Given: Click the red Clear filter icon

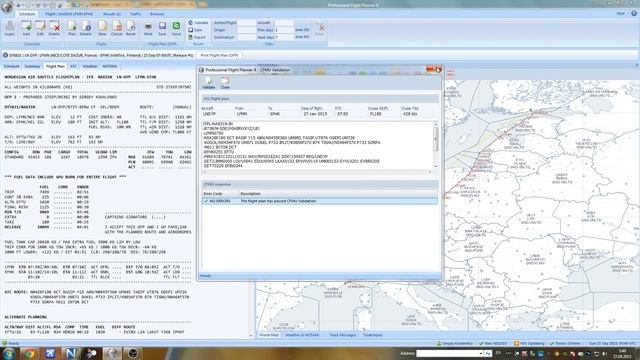Looking at the screenshot, I should (x=321, y=28).
